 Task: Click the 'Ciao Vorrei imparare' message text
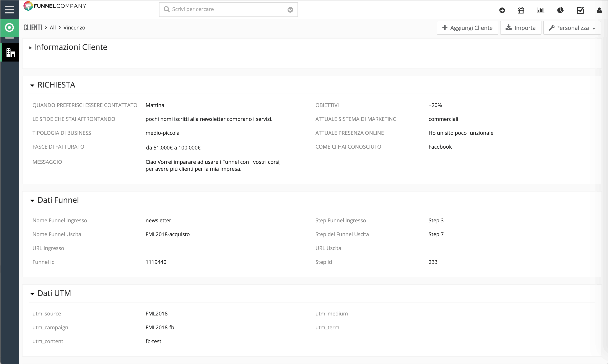(213, 165)
